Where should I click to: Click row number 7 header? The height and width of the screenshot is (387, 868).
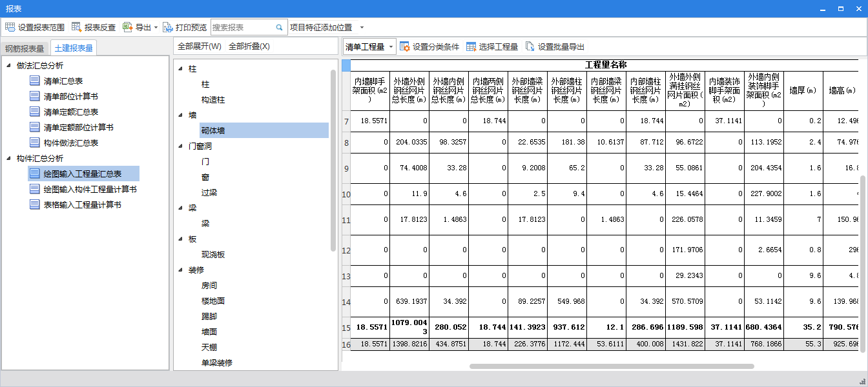tap(346, 121)
